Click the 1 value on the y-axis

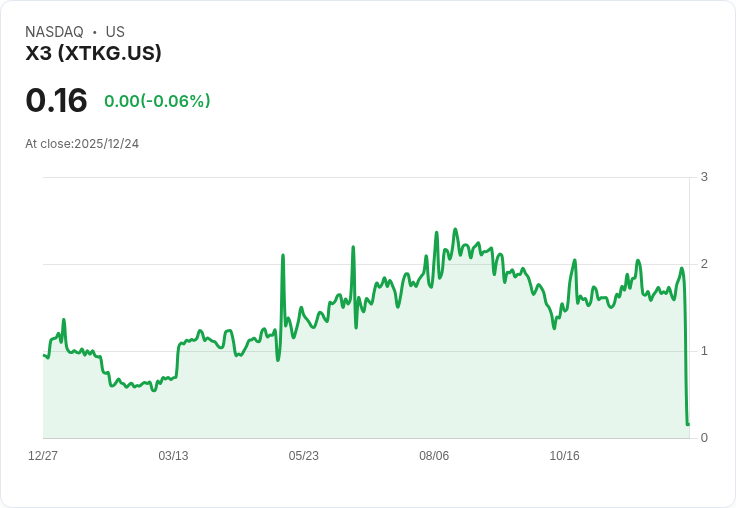pyautogui.click(x=705, y=351)
